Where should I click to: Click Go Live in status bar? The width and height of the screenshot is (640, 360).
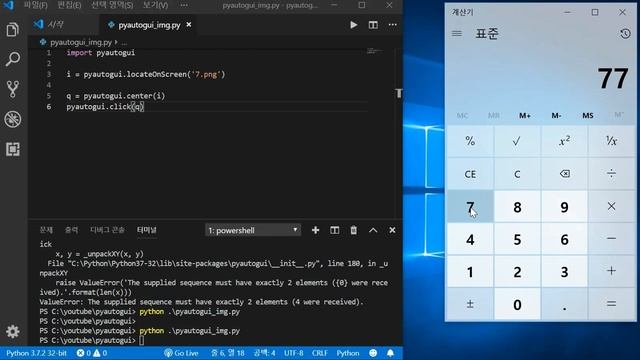pyautogui.click(x=181, y=353)
